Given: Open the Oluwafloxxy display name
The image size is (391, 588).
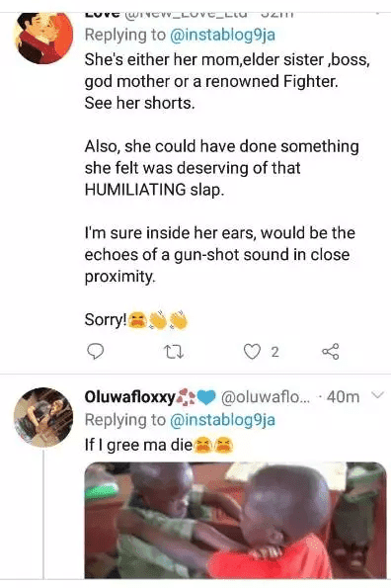Looking at the screenshot, I should (130, 396).
